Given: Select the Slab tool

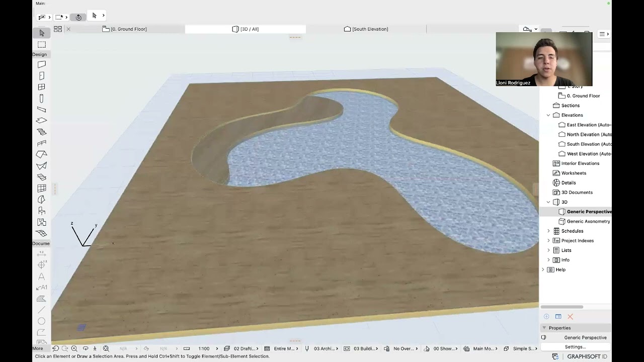Looking at the screenshot, I should pyautogui.click(x=42, y=121).
